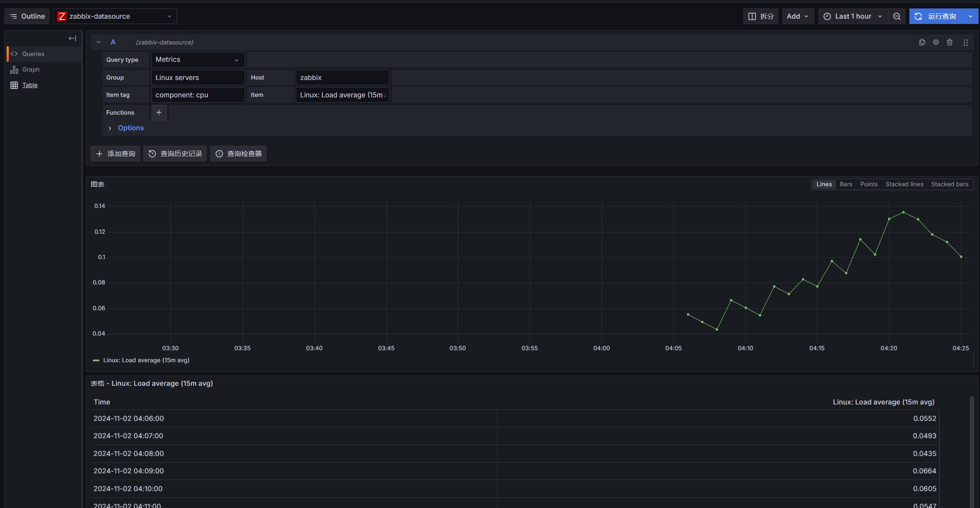
Task: Delete query A with trash icon
Action: click(x=950, y=42)
